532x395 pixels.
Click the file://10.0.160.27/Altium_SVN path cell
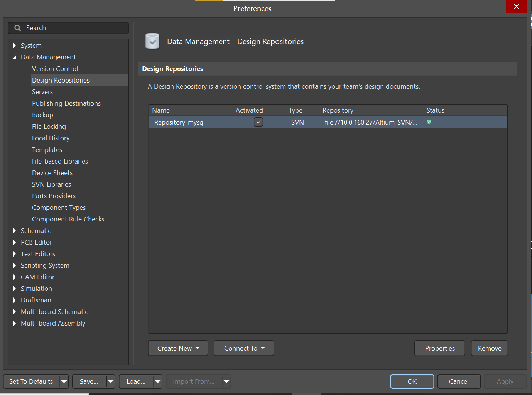click(x=371, y=122)
